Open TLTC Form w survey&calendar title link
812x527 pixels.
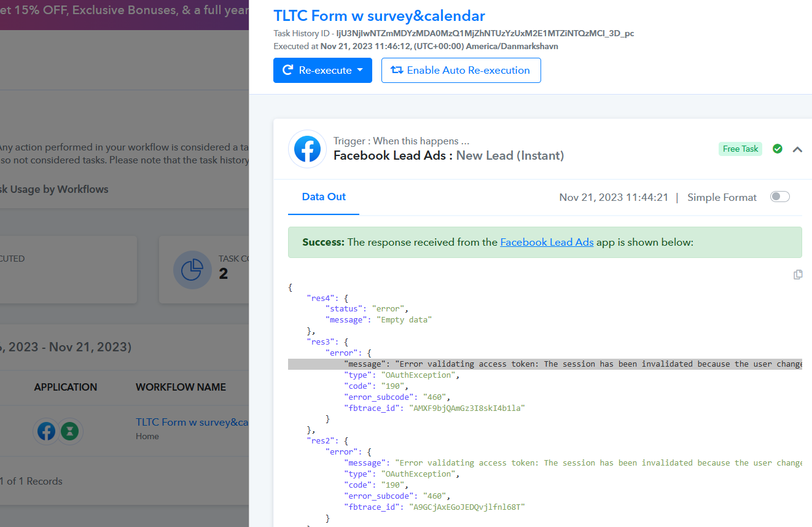tap(379, 16)
